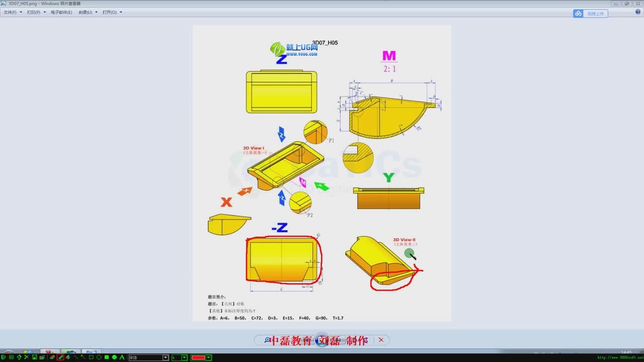Select the eraser tool in annotation bar

(52, 357)
